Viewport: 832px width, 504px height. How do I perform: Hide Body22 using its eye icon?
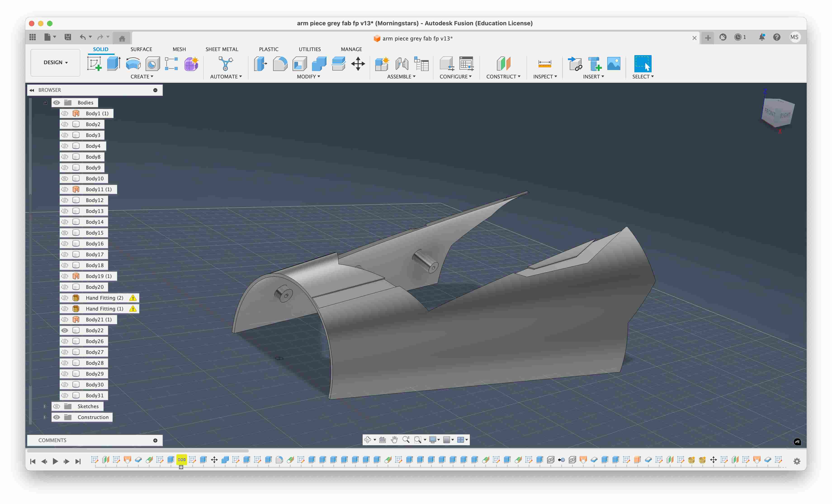[64, 330]
